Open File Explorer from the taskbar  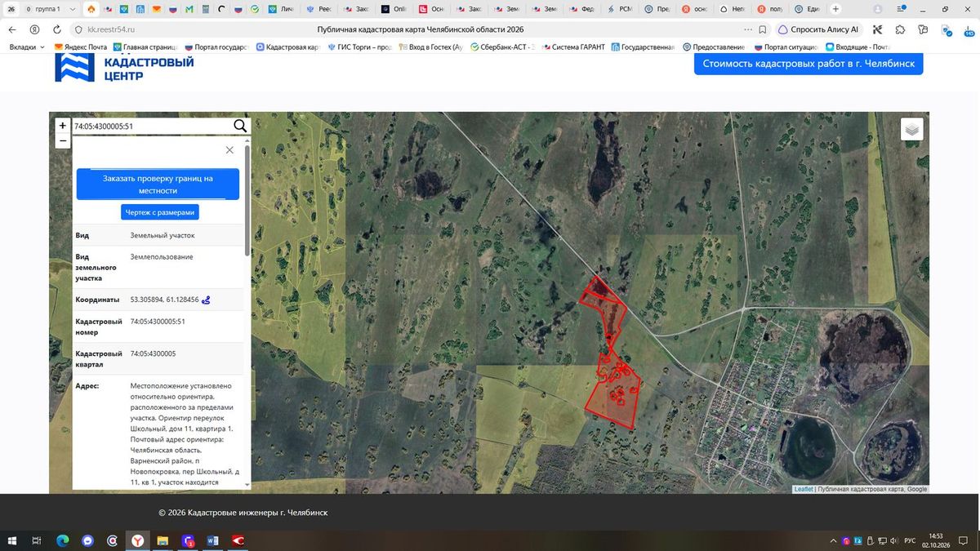pyautogui.click(x=163, y=540)
